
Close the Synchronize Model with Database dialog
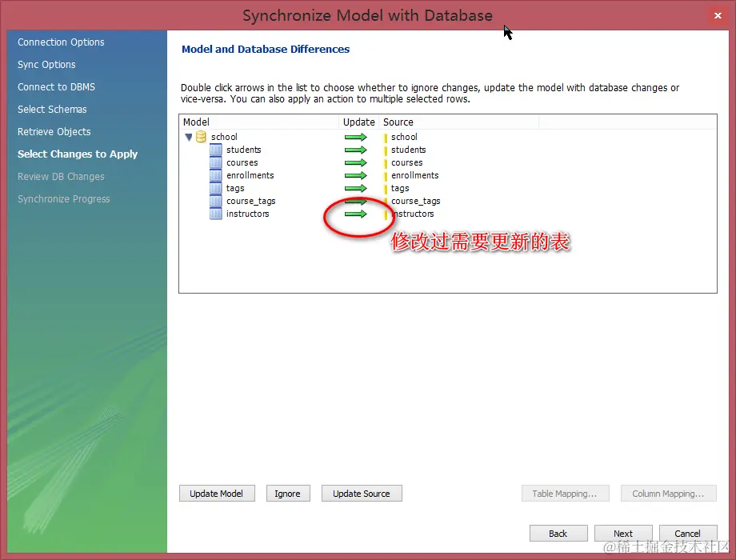coord(718,15)
